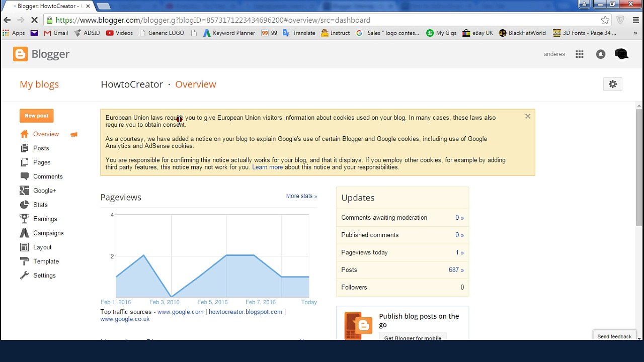This screenshot has height=362, width=644.
Task: Click the browser address bar
Action: [x=322, y=20]
